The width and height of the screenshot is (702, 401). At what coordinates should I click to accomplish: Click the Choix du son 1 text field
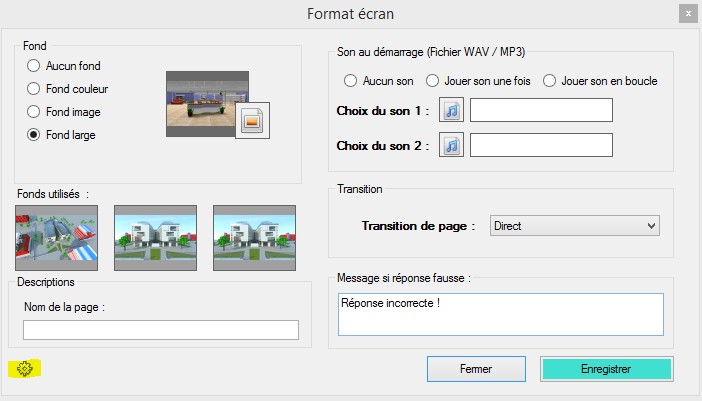pos(541,109)
